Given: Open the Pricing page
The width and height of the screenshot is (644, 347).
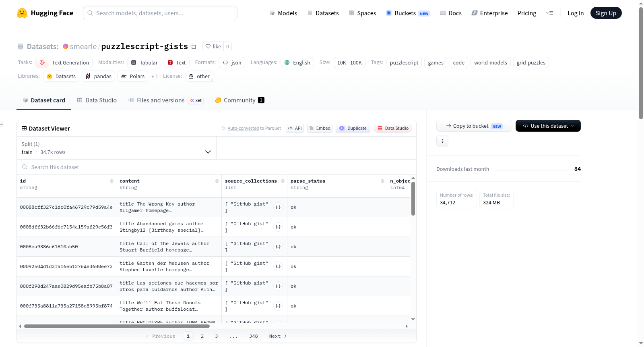Looking at the screenshot, I should tap(527, 13).
